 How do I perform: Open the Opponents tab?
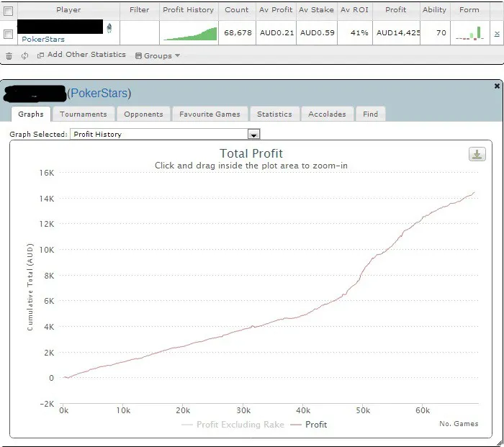[143, 114]
